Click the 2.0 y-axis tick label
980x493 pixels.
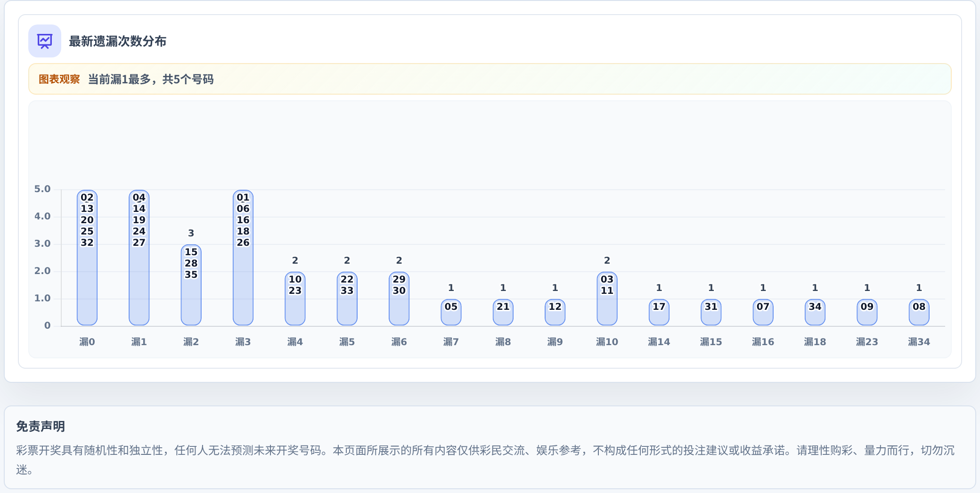pyautogui.click(x=42, y=271)
